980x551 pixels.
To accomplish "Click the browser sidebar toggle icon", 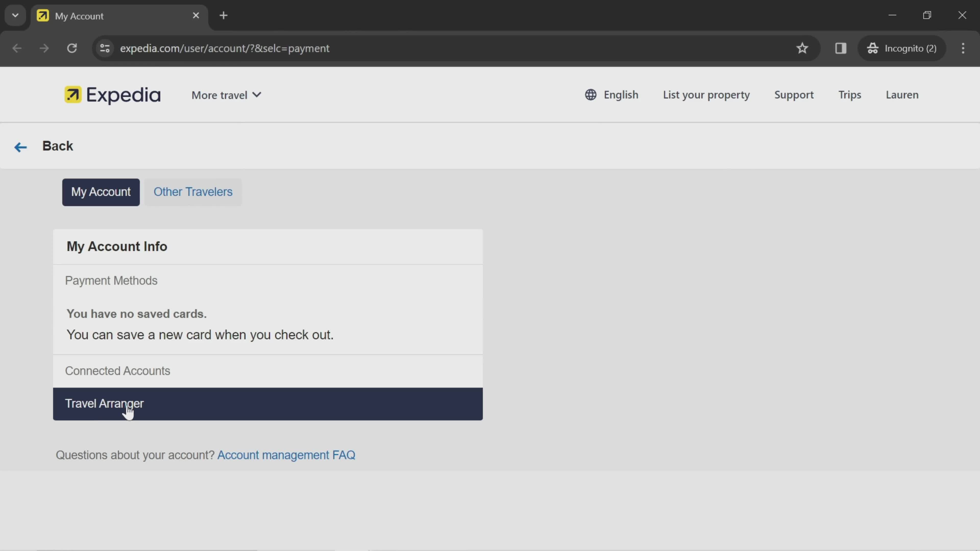I will click(x=841, y=48).
